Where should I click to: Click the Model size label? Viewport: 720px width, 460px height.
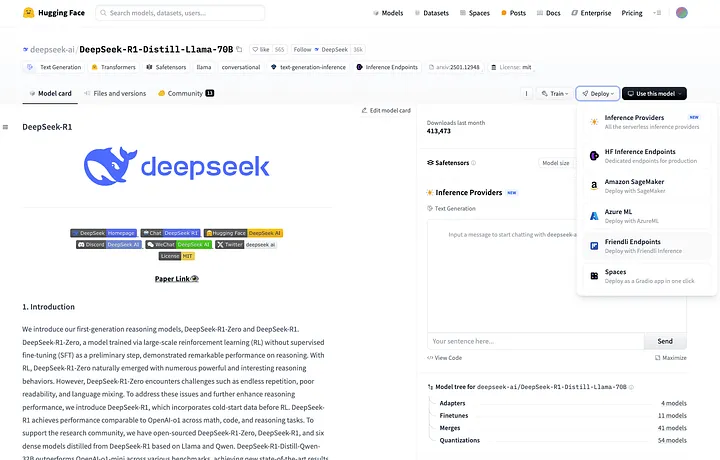coord(556,163)
